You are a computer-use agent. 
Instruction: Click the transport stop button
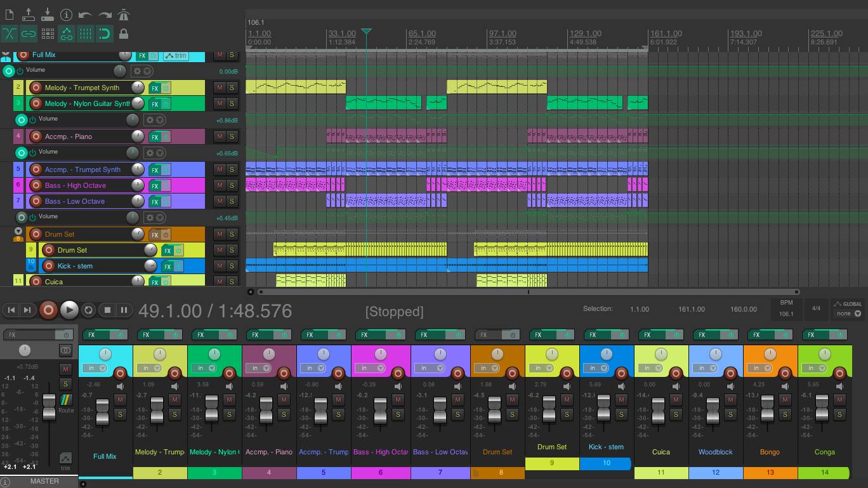click(108, 310)
